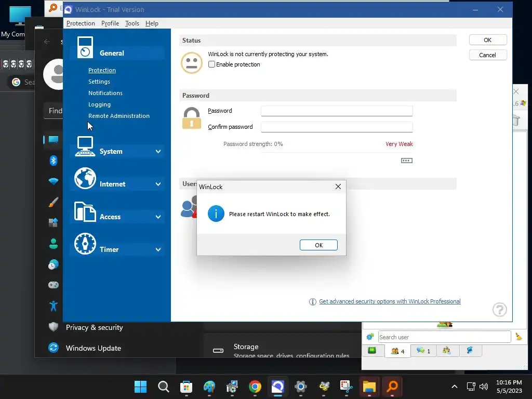Enable protection checkbox
Viewport: 532px width, 399px height.
coord(211,64)
